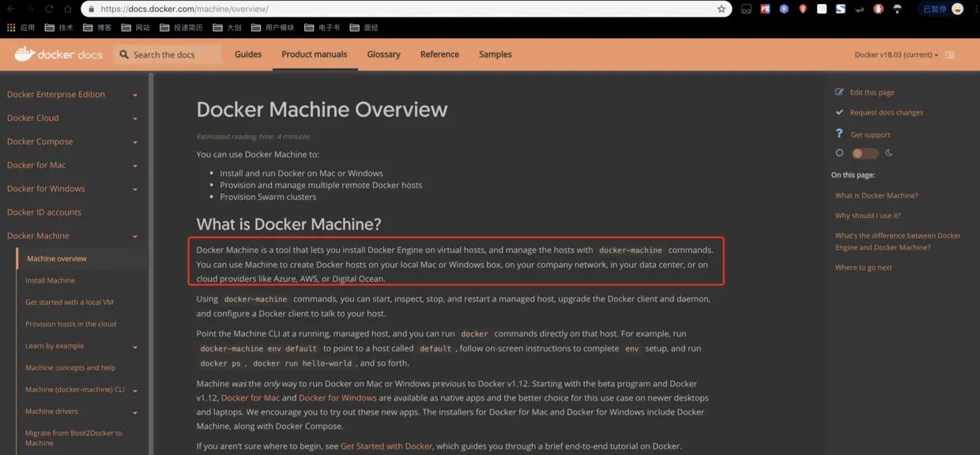This screenshot has height=455, width=980.
Task: Open the profile avatar emoji icon
Action: (958, 9)
